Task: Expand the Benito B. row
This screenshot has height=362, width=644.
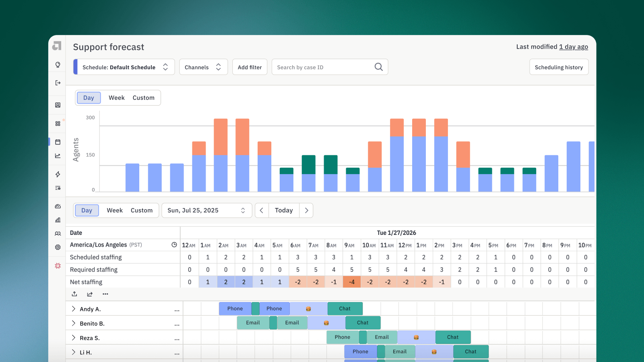Action: (x=73, y=323)
